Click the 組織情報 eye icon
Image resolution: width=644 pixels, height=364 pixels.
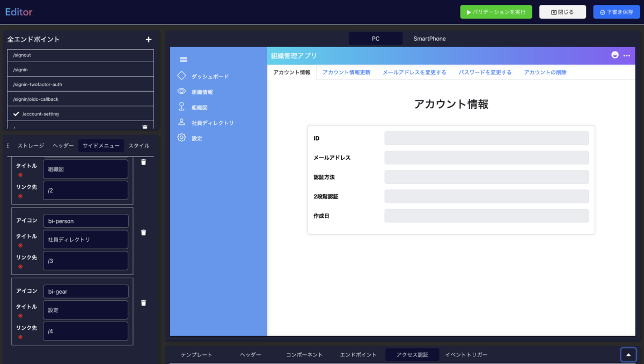(181, 91)
